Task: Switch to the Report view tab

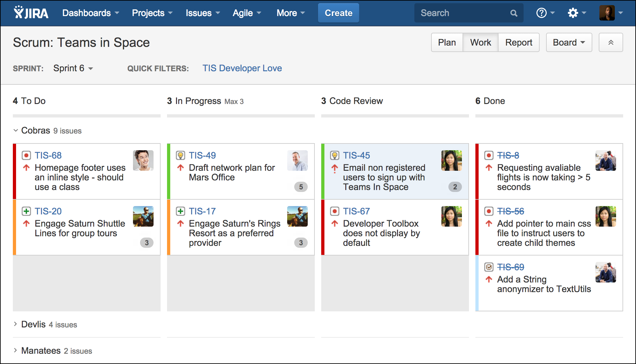Action: coord(519,42)
